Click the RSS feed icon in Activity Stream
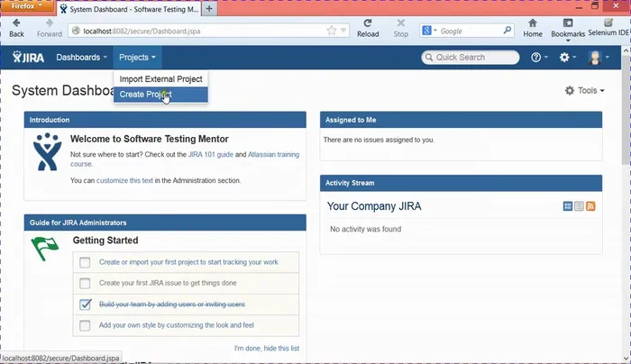Viewport: 631px width, 364px height. (x=591, y=206)
